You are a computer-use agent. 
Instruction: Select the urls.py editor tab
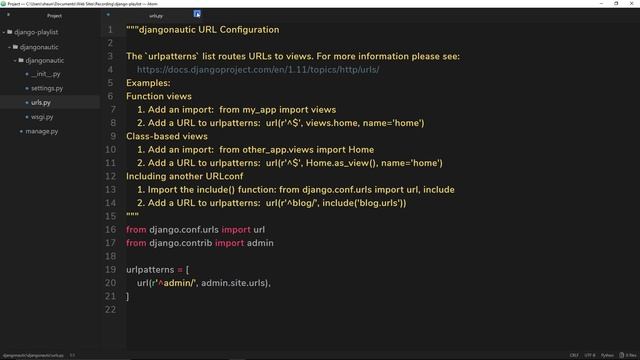(156, 16)
